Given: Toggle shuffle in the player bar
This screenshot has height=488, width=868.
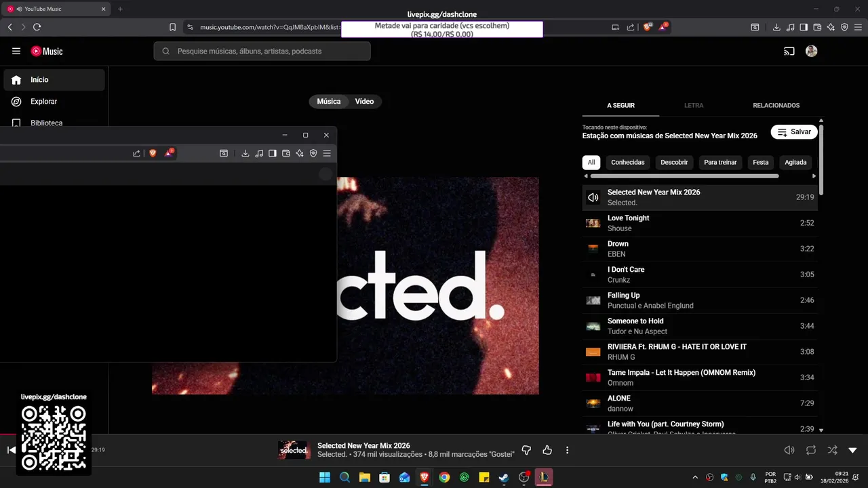Looking at the screenshot, I should pyautogui.click(x=832, y=450).
